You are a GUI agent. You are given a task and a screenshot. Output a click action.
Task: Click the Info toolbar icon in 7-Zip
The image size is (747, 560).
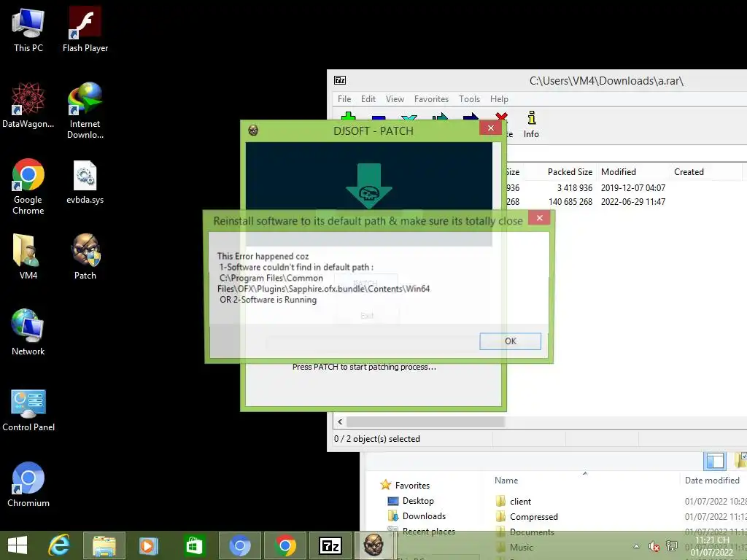(x=531, y=125)
